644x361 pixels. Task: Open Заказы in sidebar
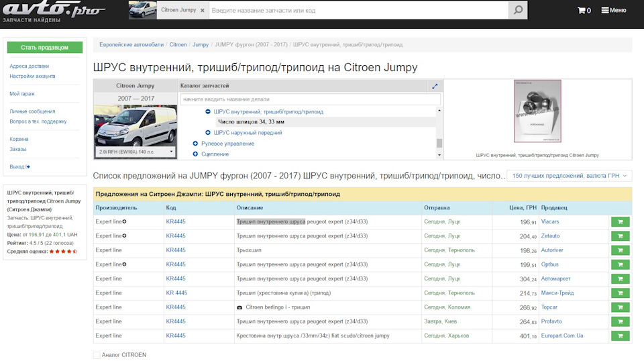point(17,149)
